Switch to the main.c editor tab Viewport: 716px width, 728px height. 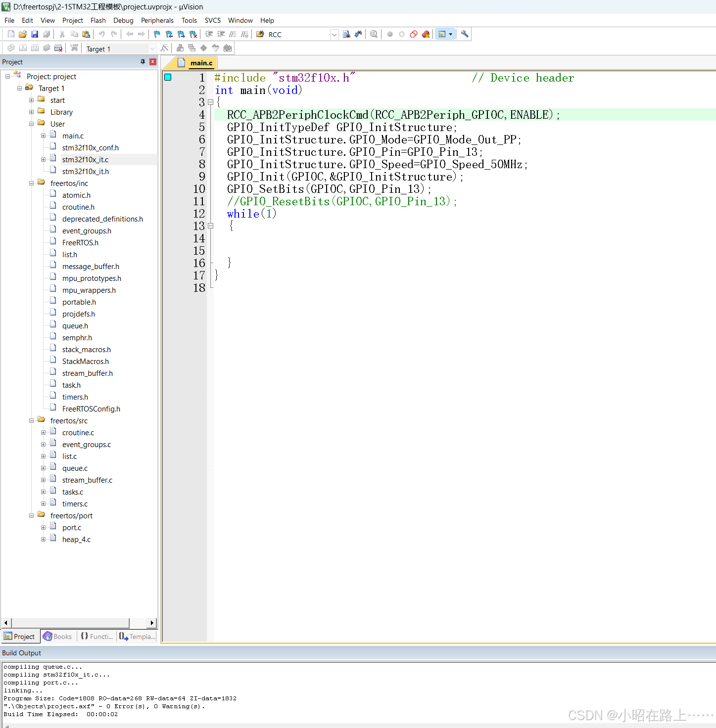[x=195, y=63]
